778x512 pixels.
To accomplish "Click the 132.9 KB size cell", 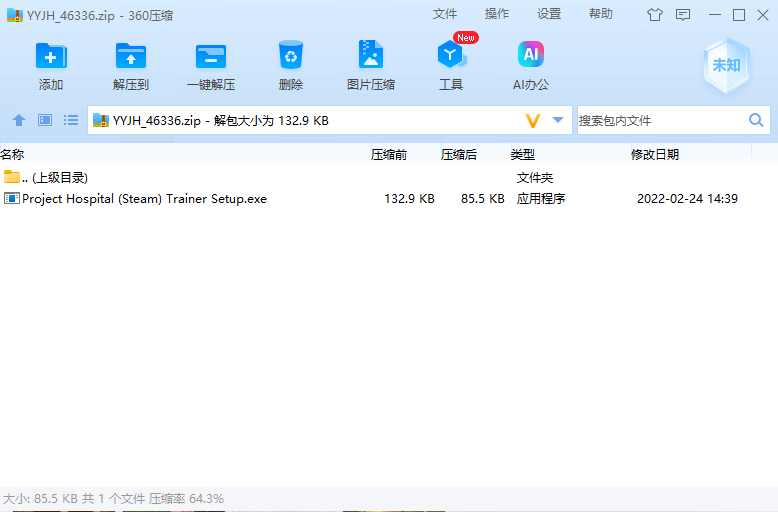I will click(x=409, y=199).
